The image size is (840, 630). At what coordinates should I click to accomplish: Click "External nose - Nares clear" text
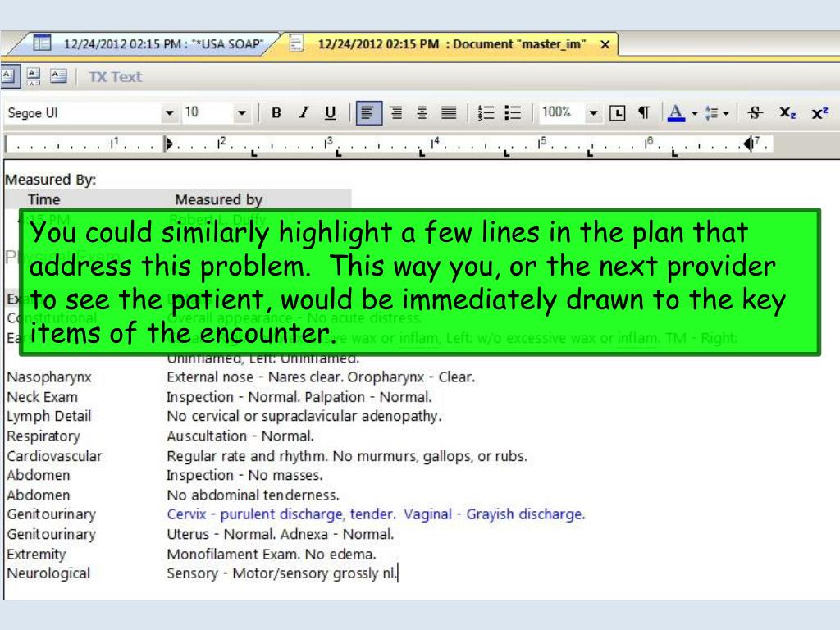(255, 377)
